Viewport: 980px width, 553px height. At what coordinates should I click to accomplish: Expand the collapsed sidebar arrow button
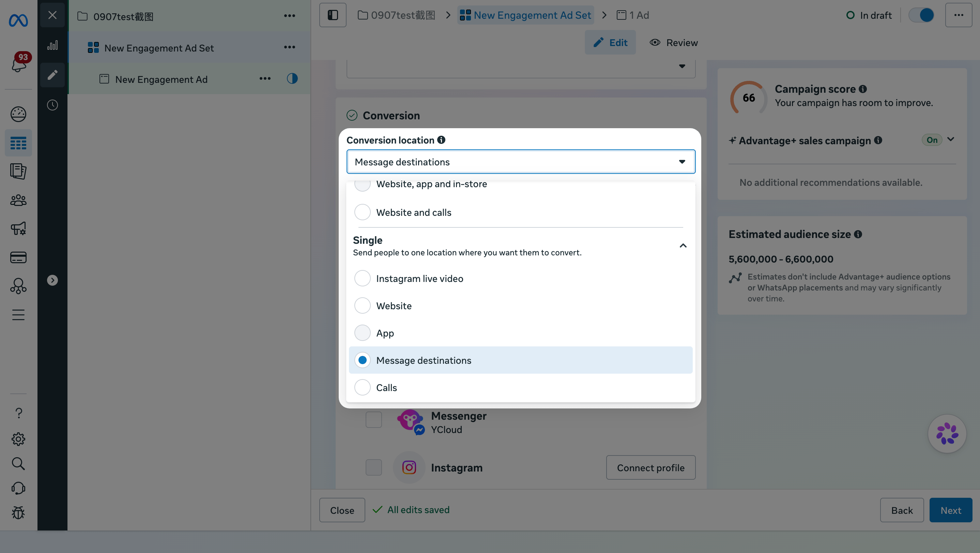(x=52, y=281)
